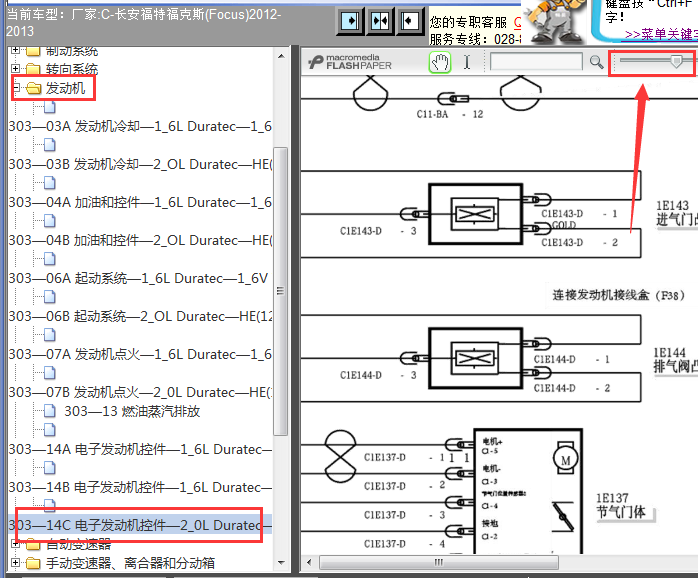Click the folder icon of 手动变速器 item
Image resolution: width=698 pixels, height=578 pixels.
pos(32,563)
